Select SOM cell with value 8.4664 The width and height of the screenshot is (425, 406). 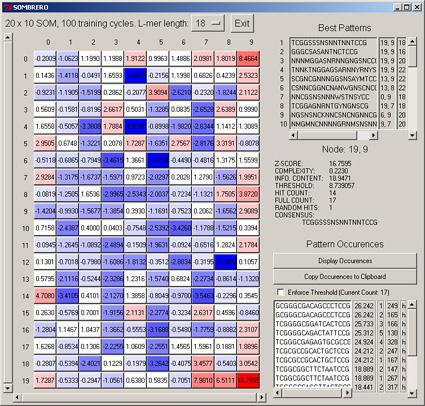248,59
